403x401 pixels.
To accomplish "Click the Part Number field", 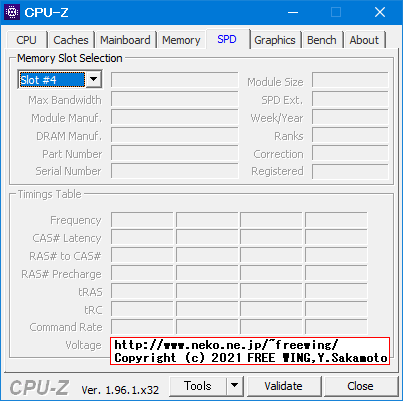I will tap(175, 154).
